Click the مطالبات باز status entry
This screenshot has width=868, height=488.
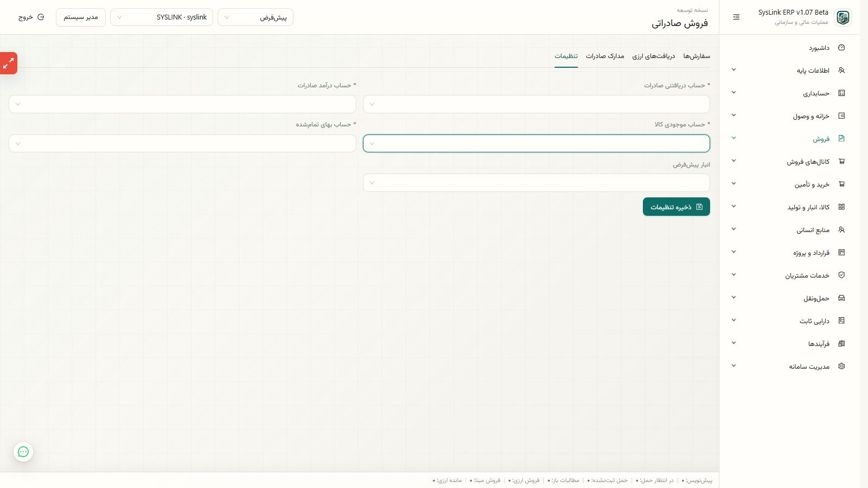point(564,480)
